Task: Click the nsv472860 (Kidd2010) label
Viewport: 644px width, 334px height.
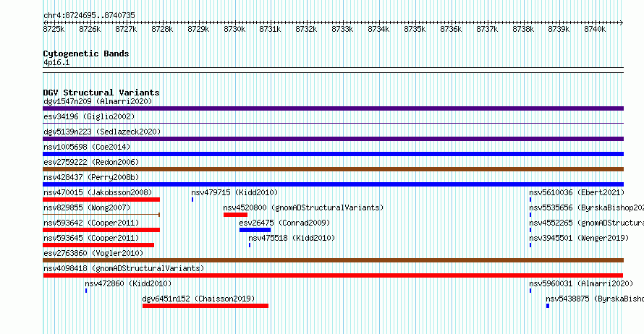Action: click(128, 283)
